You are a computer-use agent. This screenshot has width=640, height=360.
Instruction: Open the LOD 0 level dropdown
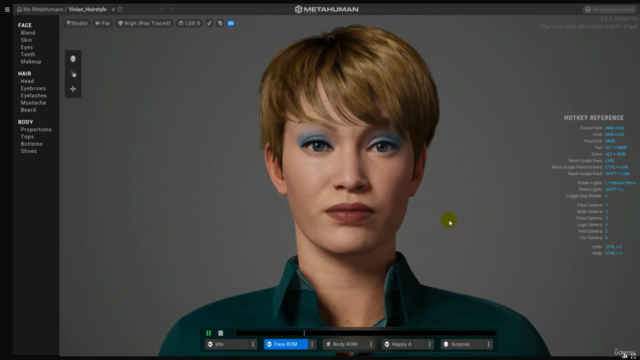click(x=189, y=23)
